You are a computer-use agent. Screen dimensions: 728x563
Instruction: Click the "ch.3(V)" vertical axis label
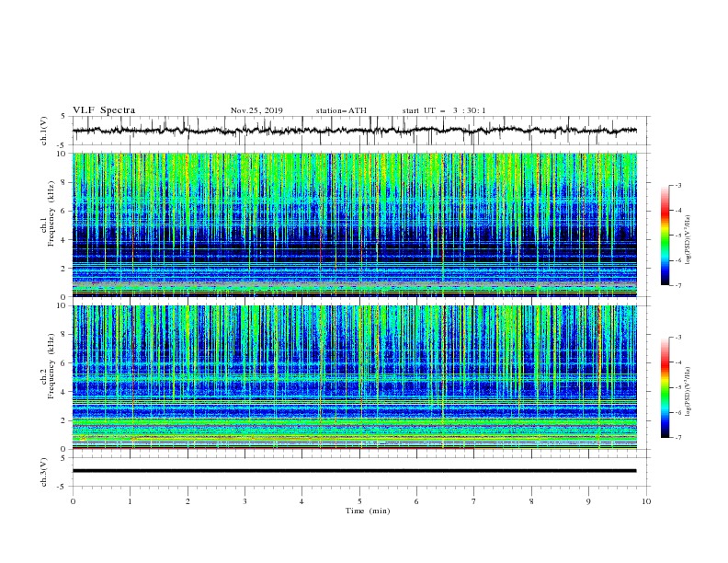[44, 472]
